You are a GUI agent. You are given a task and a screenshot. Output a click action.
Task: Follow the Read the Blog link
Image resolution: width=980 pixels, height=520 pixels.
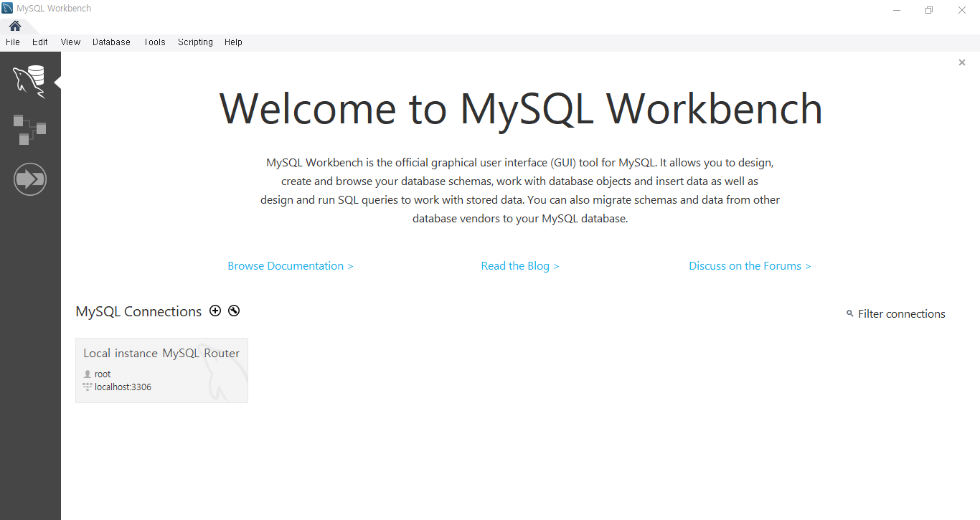coord(520,266)
